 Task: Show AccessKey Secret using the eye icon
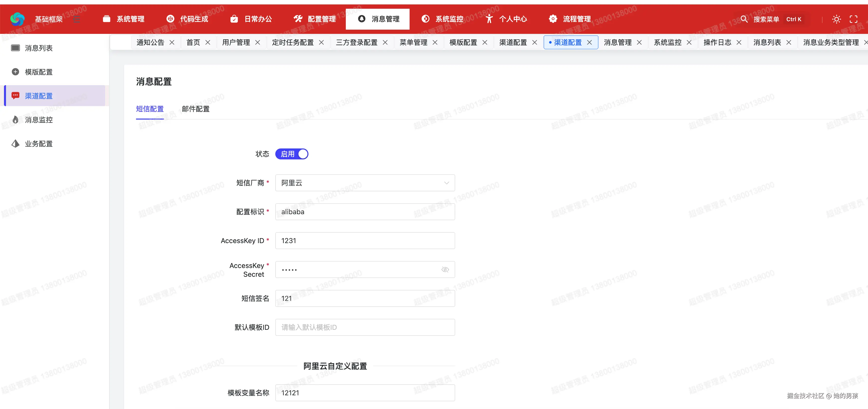coord(445,270)
